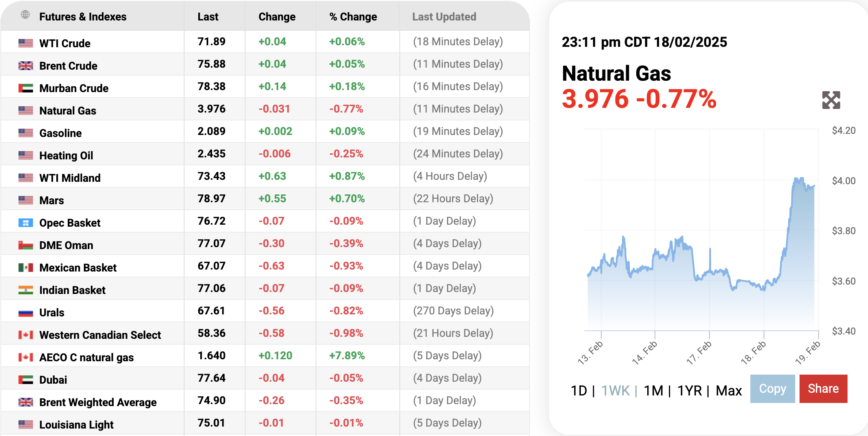Click the Canadian flag beside Western Canadian Select
Image resolution: width=868 pixels, height=436 pixels.
pyautogui.click(x=26, y=335)
